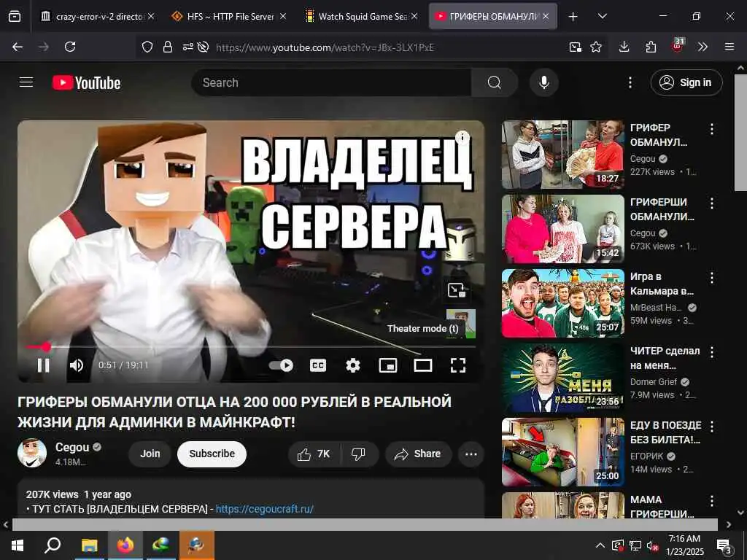747x560 pixels.
Task: Show hidden tray icons chevron
Action: tap(600, 545)
